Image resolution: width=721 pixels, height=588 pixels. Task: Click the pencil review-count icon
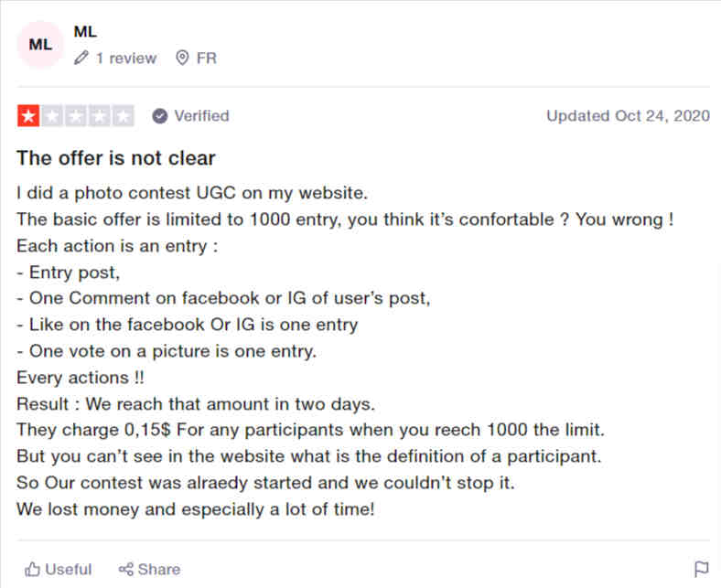coord(81,58)
